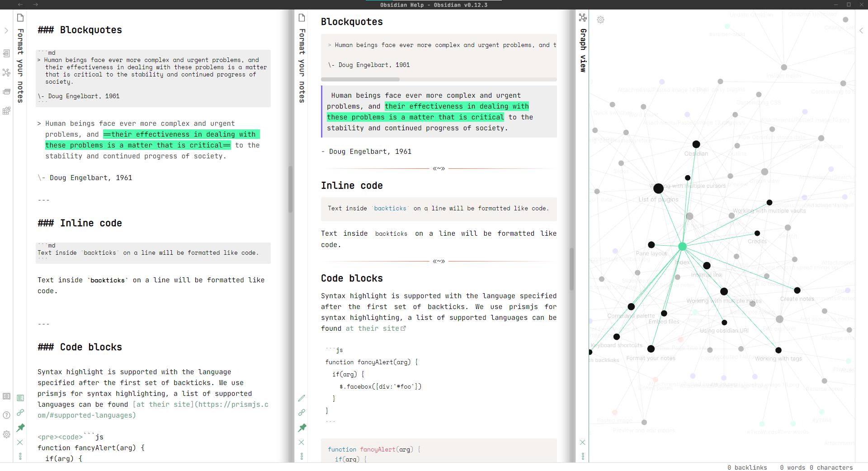Select the 'Create notes' graph node

pyautogui.click(x=797, y=290)
